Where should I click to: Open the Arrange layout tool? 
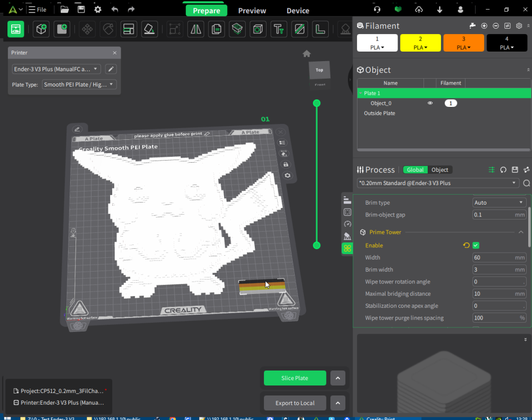click(x=129, y=29)
